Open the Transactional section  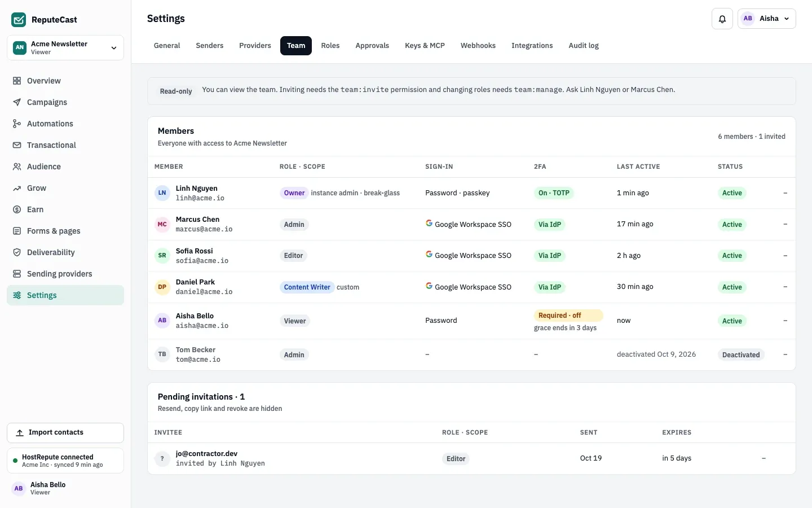[x=65, y=145]
